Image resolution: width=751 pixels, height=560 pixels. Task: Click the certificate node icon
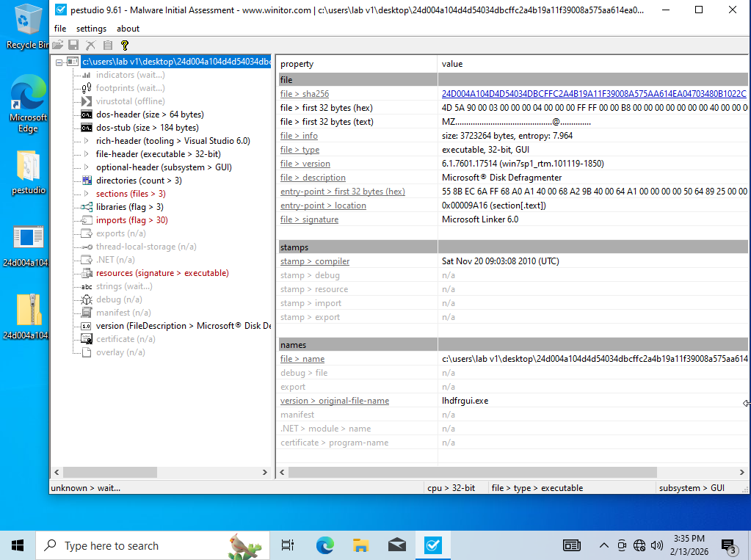[87, 339]
